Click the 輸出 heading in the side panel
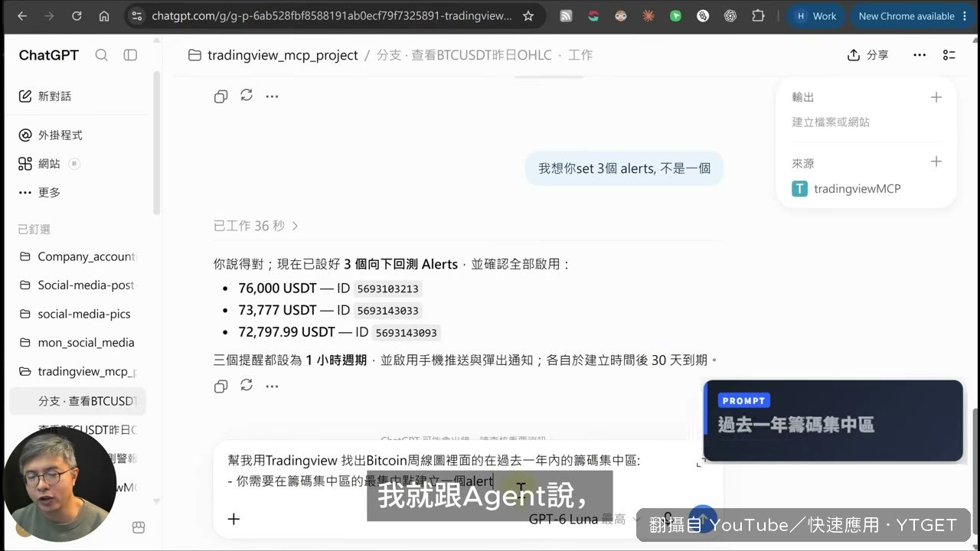This screenshot has height=551, width=980. tap(803, 97)
